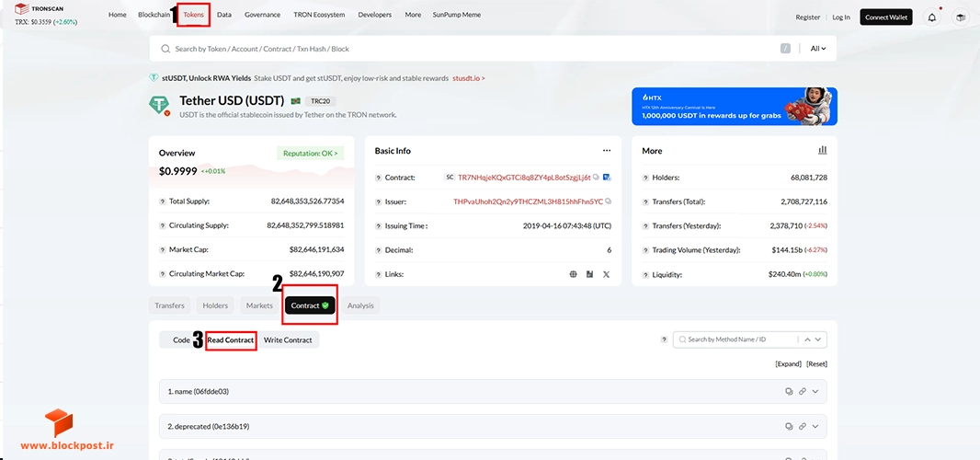Open contract address TR7NHqje link
Image resolution: width=980 pixels, height=460 pixels.
click(x=524, y=178)
